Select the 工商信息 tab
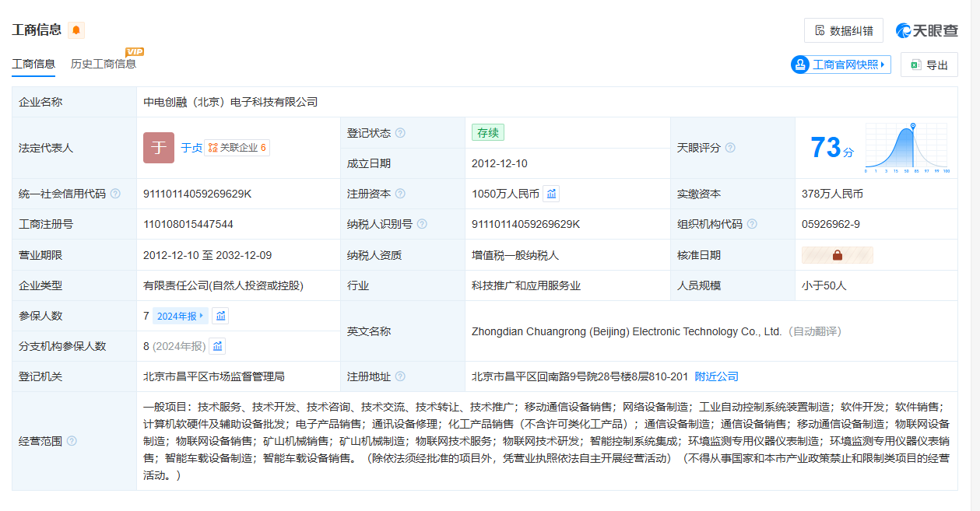Image resolution: width=980 pixels, height=511 pixels. pos(33,64)
